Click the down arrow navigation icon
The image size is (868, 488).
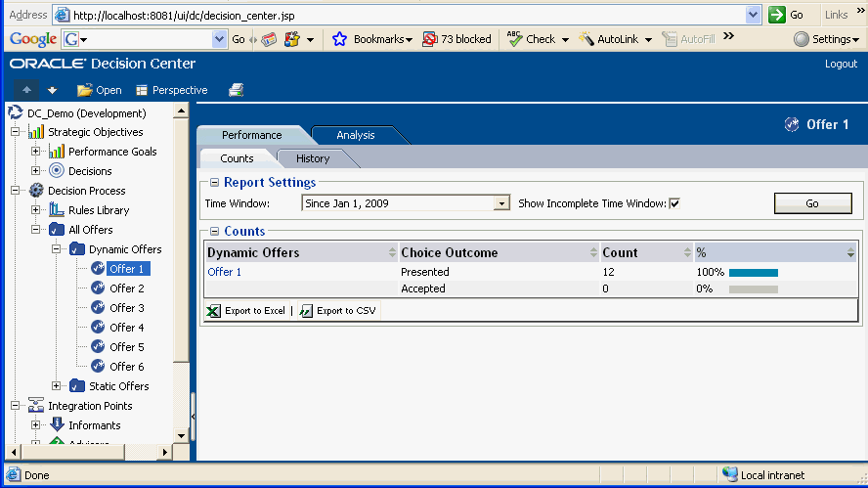[x=52, y=90]
